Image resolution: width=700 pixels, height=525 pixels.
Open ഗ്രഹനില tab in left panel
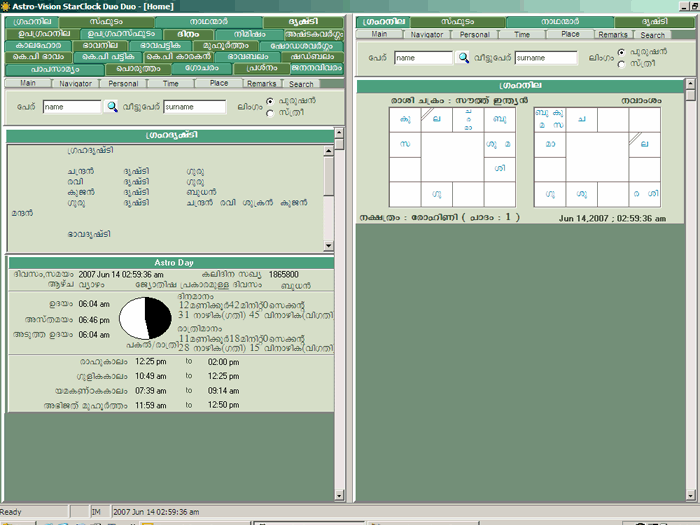32,22
